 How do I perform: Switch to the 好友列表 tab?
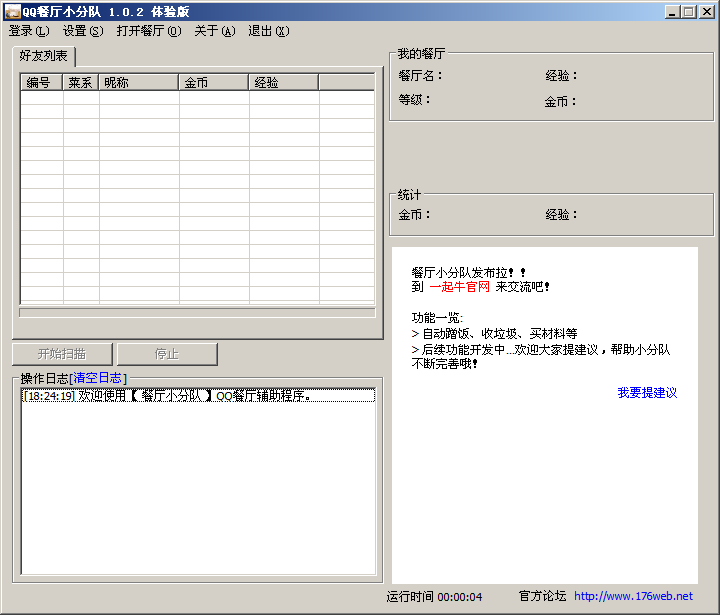click(44, 56)
